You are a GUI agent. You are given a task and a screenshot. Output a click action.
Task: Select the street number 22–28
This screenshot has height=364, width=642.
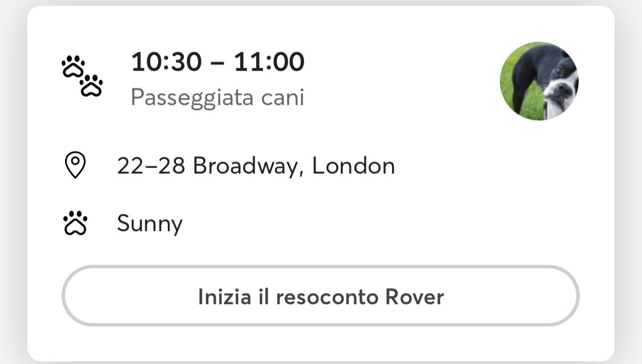point(151,165)
